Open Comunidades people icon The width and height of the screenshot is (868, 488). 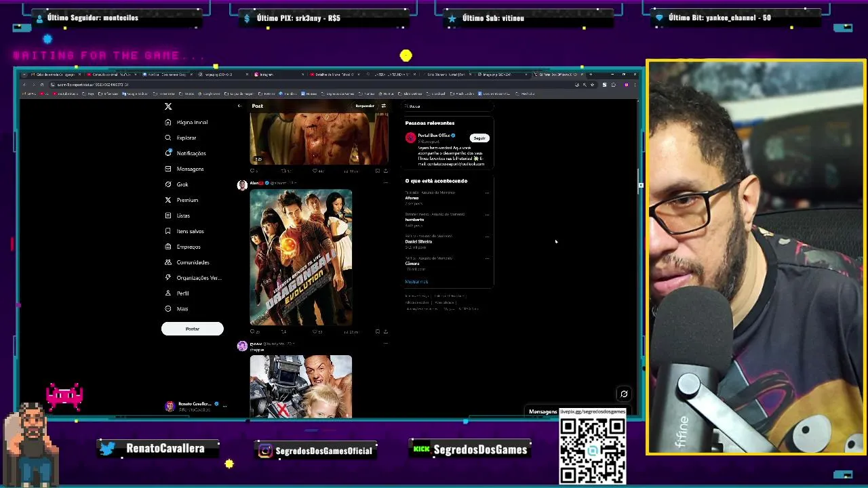[x=168, y=262]
